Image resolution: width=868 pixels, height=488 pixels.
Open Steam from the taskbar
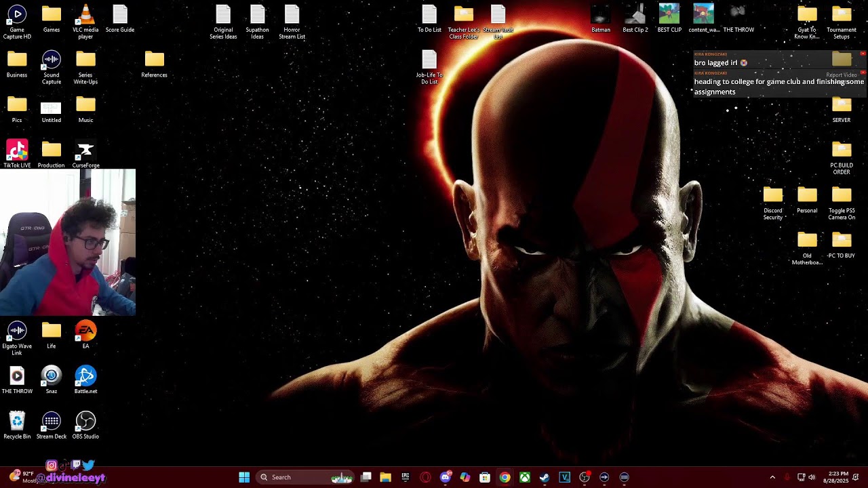(545, 477)
